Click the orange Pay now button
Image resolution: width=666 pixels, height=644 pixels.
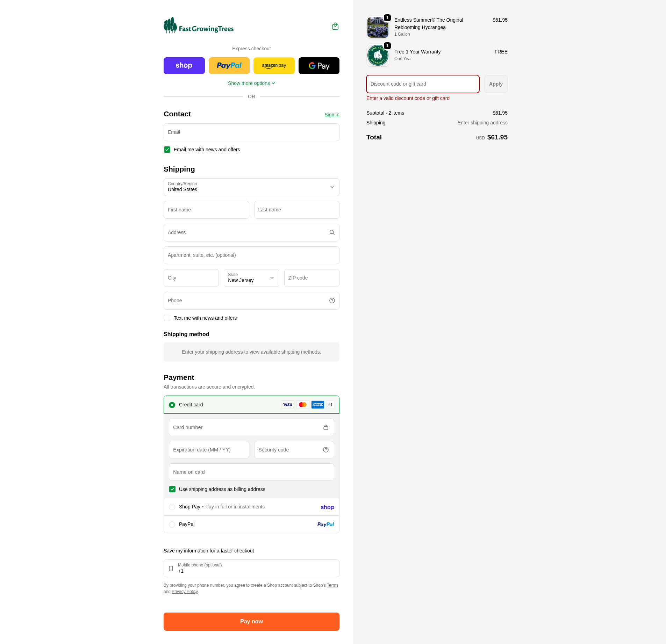[x=251, y=622]
